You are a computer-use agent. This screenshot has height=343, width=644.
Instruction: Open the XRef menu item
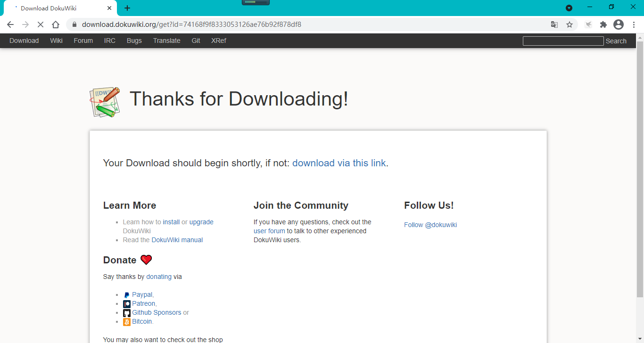click(219, 41)
